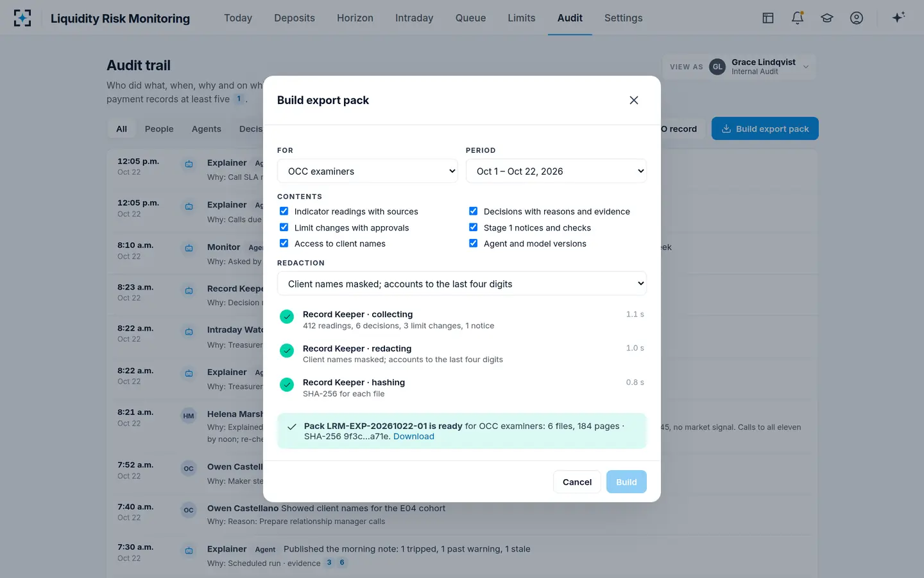Expand the View As Grace Lindqvist selector

tap(739, 67)
